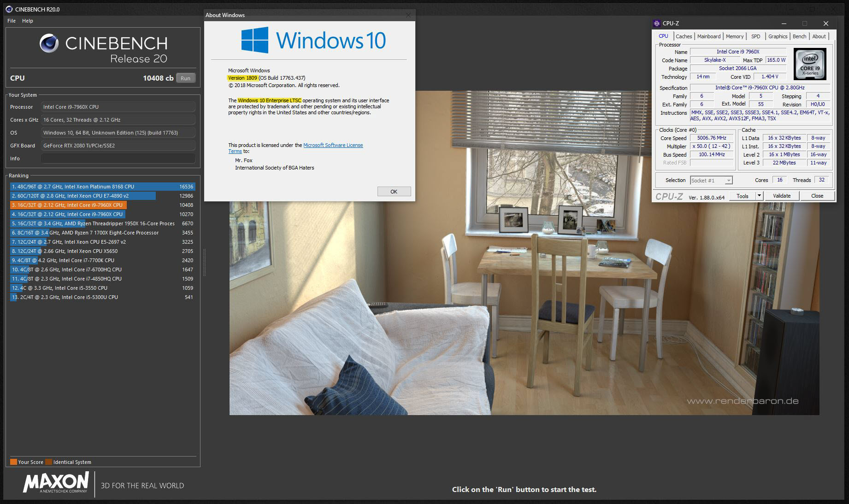Screen dimensions: 849x504
Task: Switch to the Bench tab in CPU-Z
Action: click(x=799, y=36)
